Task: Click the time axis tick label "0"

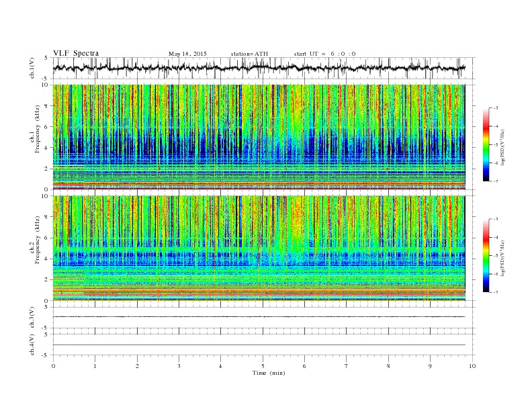Action: click(x=53, y=366)
